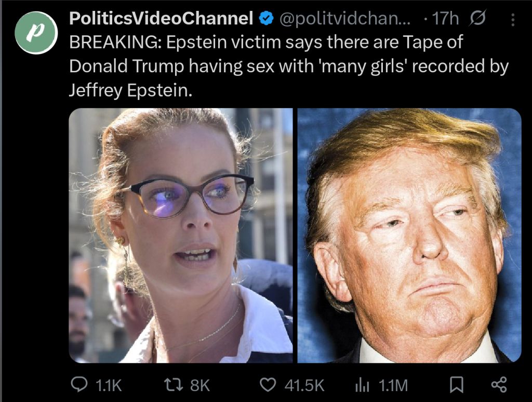The image size is (532, 402).
Task: Click the 1.1M views count
Action: pos(393,385)
